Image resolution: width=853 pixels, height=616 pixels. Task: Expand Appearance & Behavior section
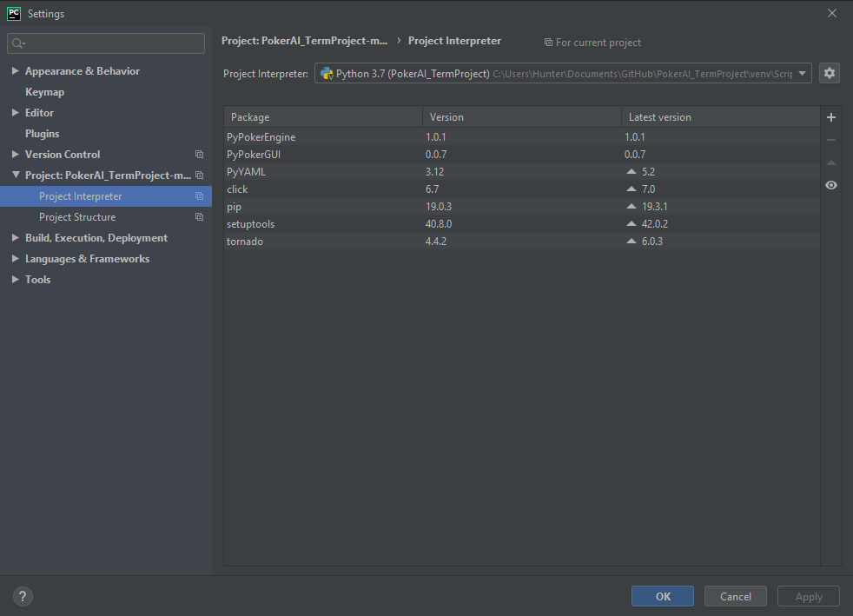pos(16,70)
